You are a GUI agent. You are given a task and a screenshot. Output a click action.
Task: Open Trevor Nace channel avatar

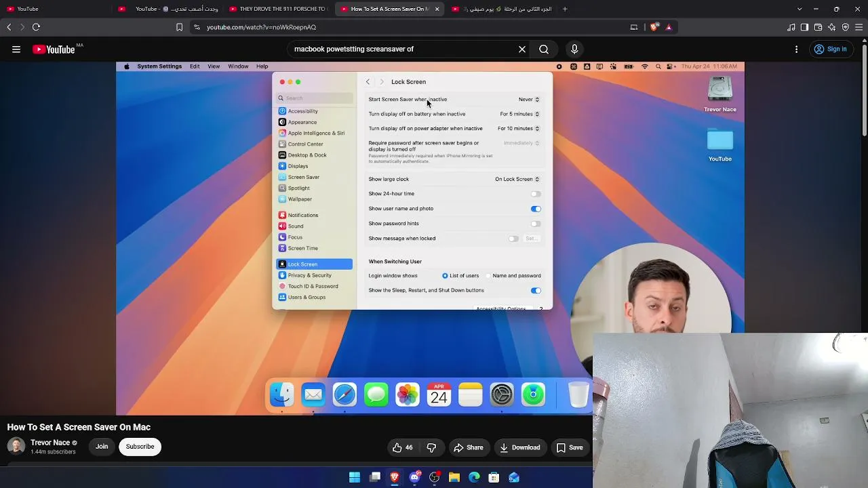pos(16,446)
